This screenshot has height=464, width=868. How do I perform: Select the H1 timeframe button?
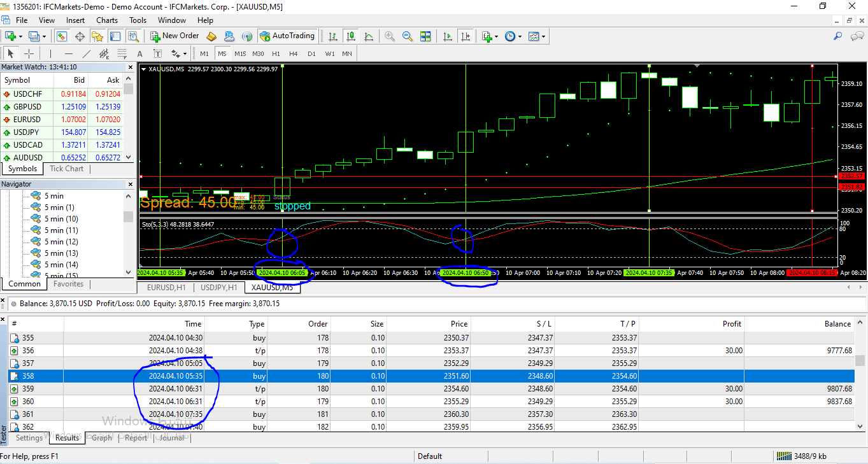click(276, 53)
